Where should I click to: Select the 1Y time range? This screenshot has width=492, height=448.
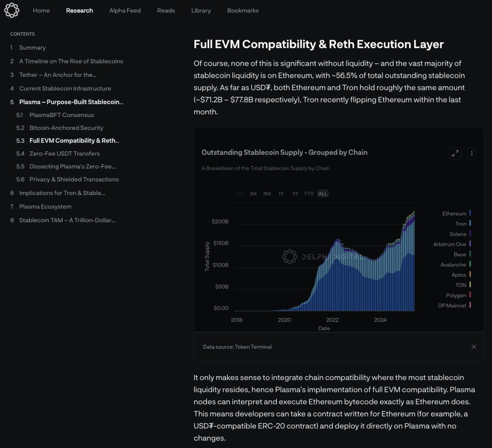[x=281, y=194]
